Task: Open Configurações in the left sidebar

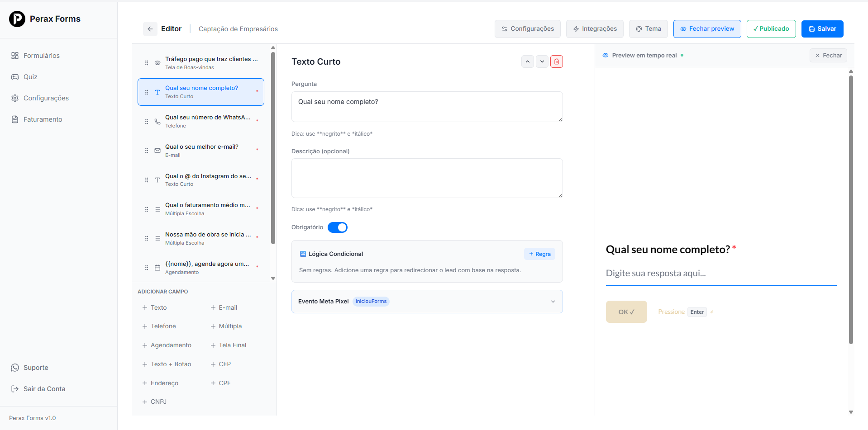Action: point(40,98)
